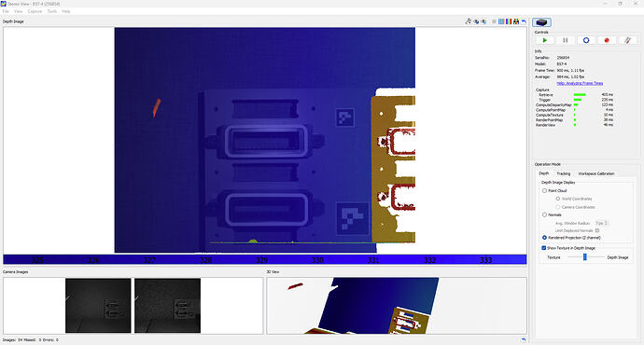Click first magnifier zoom icon in depth toolbar

pyautogui.click(x=476, y=21)
